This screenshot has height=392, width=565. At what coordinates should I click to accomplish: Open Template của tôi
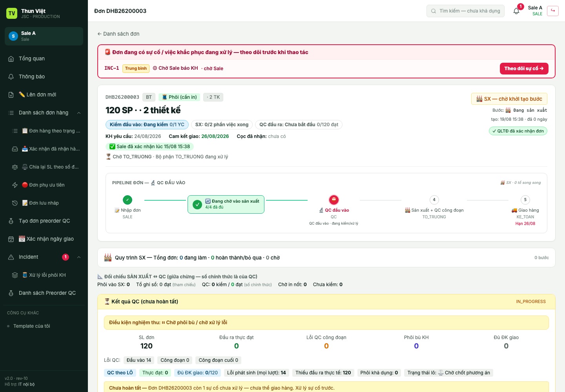click(x=44, y=326)
